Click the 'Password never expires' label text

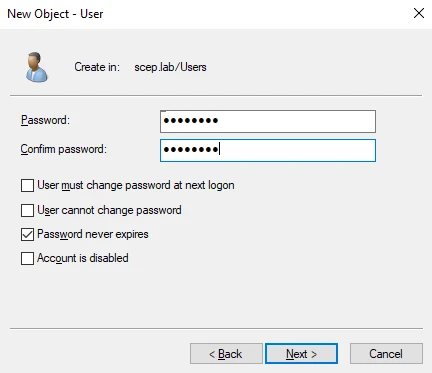[93, 234]
